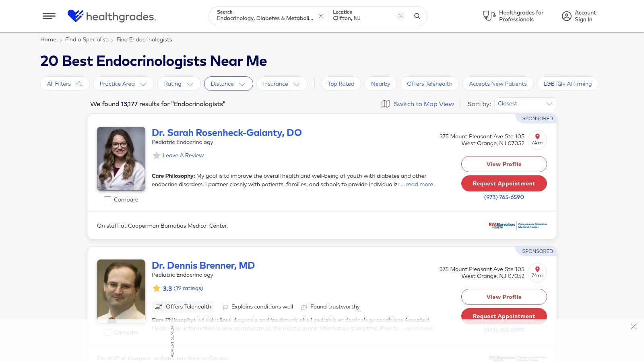Toggle the Accepts New Patients filter
Image resolution: width=644 pixels, height=362 pixels.
497,84
